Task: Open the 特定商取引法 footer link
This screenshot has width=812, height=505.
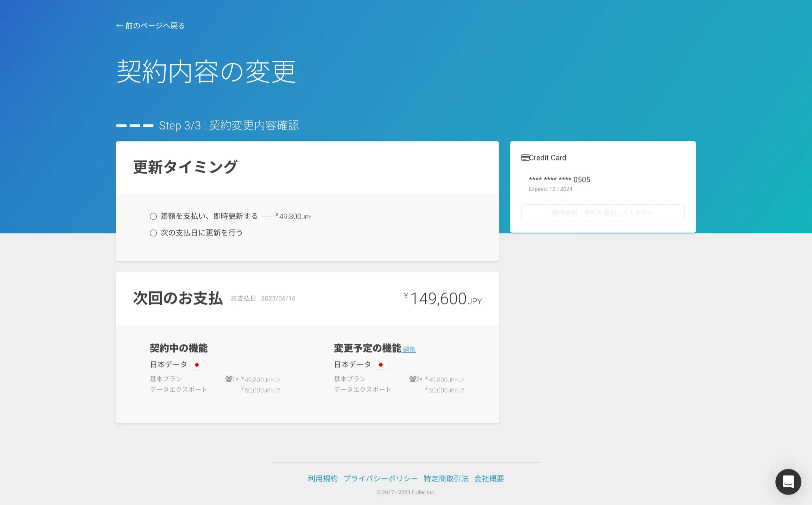Action: click(x=446, y=479)
